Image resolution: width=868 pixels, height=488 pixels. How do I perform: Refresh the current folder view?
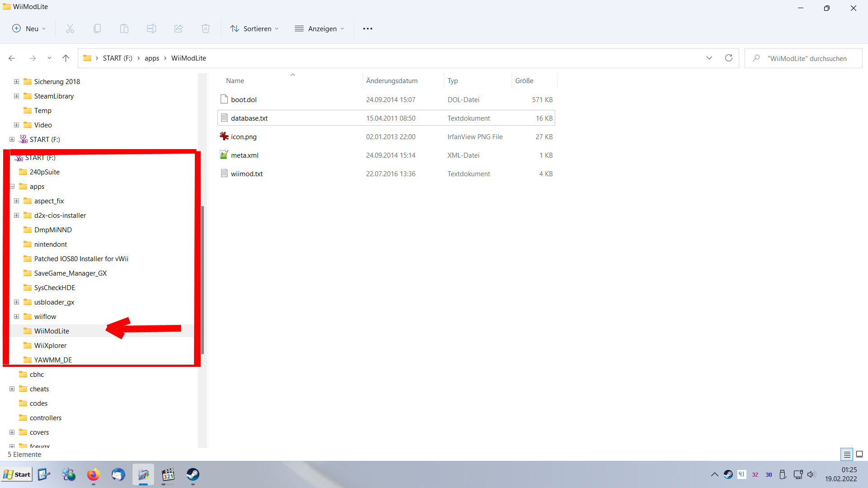pos(729,58)
